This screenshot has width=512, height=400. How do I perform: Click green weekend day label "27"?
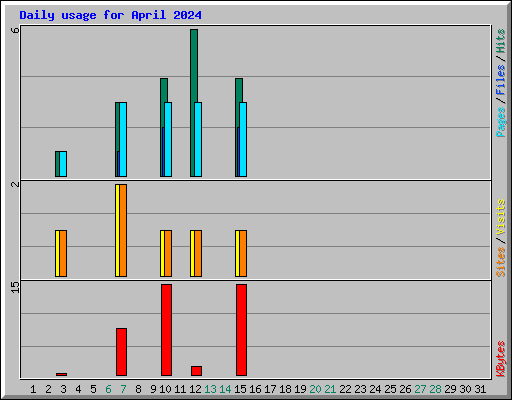[x=420, y=389]
